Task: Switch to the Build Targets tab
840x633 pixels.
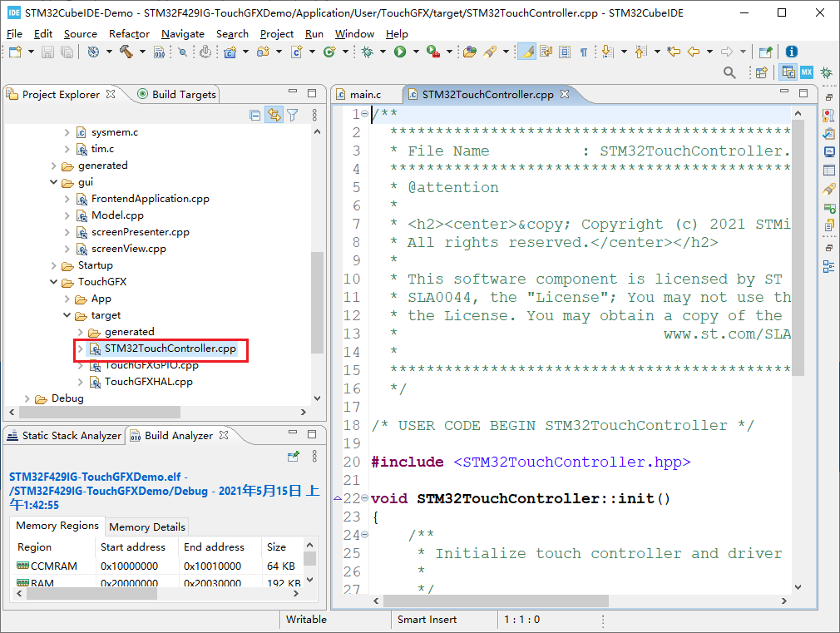Action: [183, 95]
